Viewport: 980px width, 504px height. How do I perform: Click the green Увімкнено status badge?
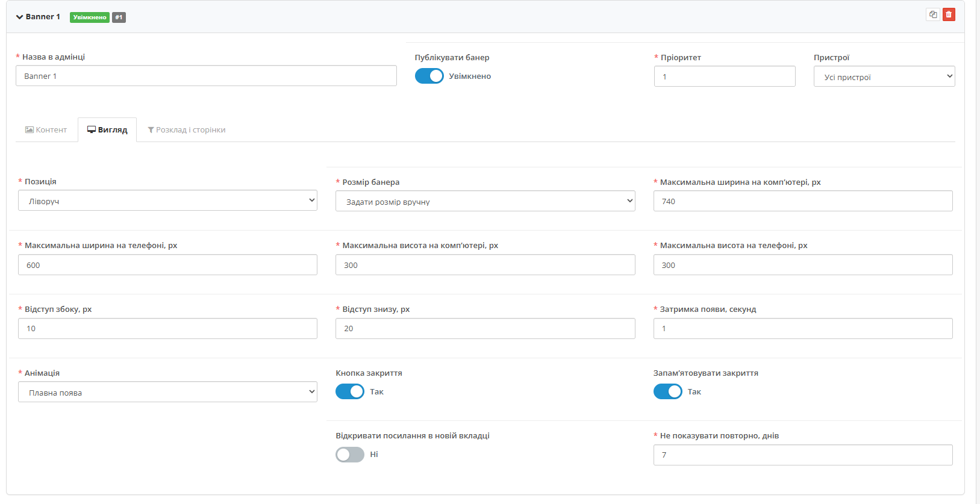tap(90, 17)
